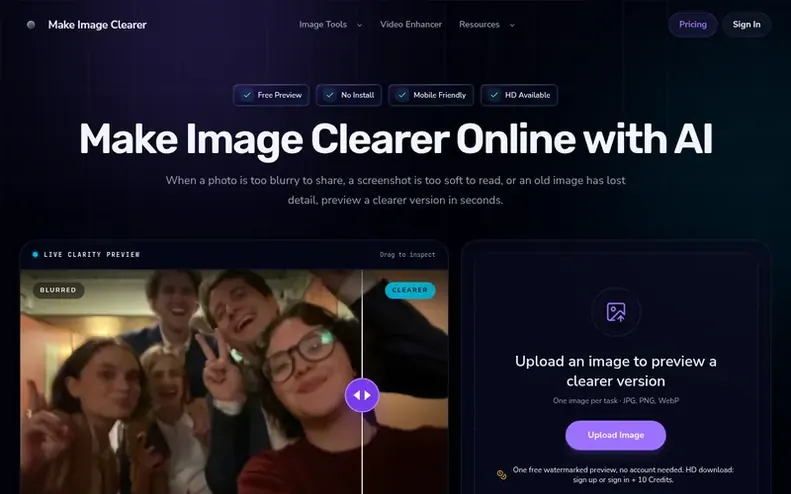Click the group selfie preview image
Viewport: 791px width, 494px height.
[x=234, y=381]
